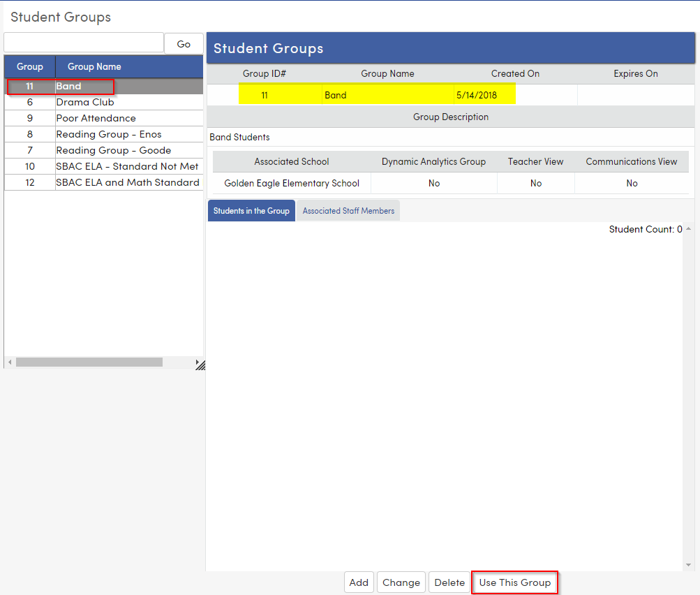
Task: Click the Change button
Action: pyautogui.click(x=401, y=582)
